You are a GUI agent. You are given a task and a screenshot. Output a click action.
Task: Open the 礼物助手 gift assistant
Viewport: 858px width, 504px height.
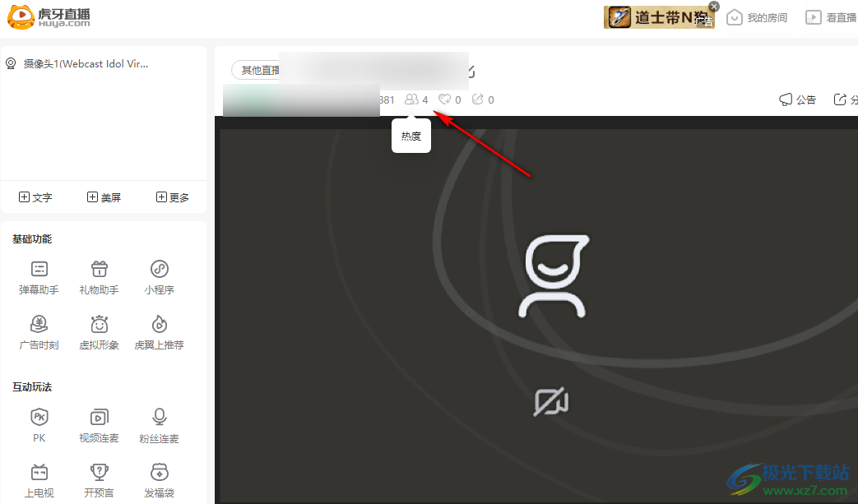99,278
